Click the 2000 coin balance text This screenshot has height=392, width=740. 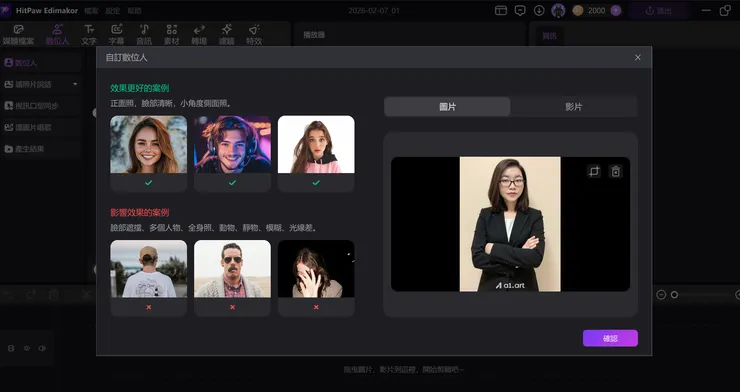[597, 10]
